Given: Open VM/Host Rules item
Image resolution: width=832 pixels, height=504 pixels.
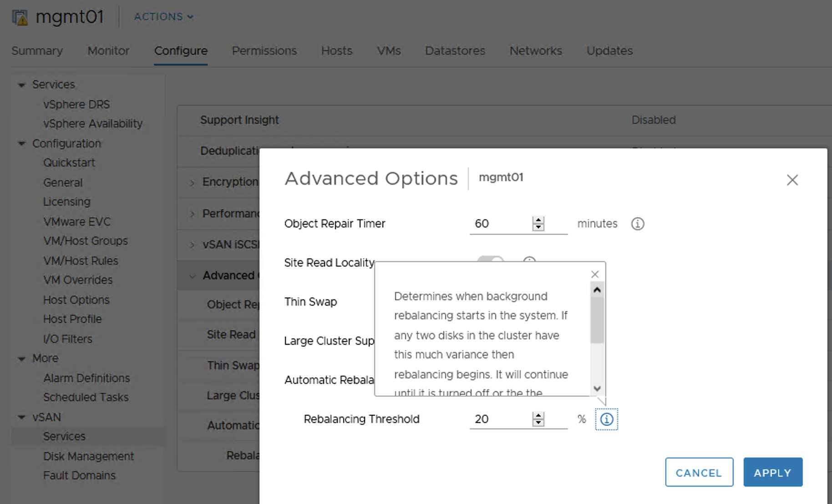Looking at the screenshot, I should coord(81,261).
